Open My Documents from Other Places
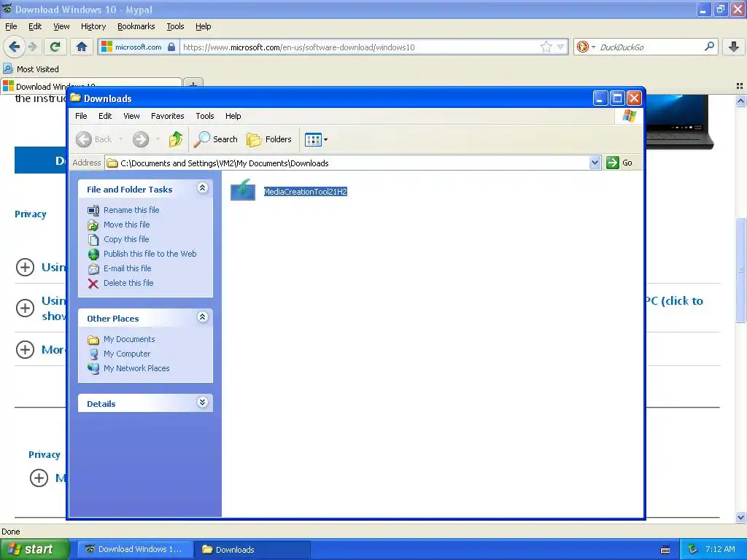 coord(129,339)
